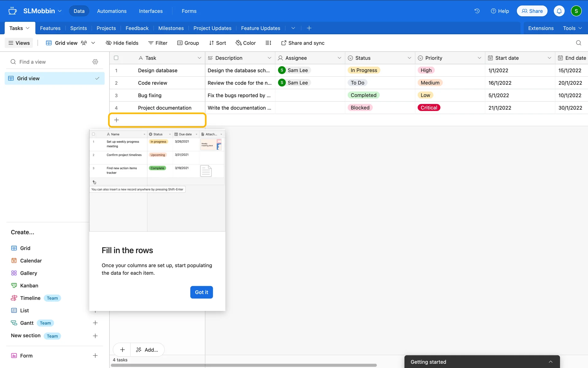Toggle the select all rows checkbox
This screenshot has width=588, height=368.
116,58
